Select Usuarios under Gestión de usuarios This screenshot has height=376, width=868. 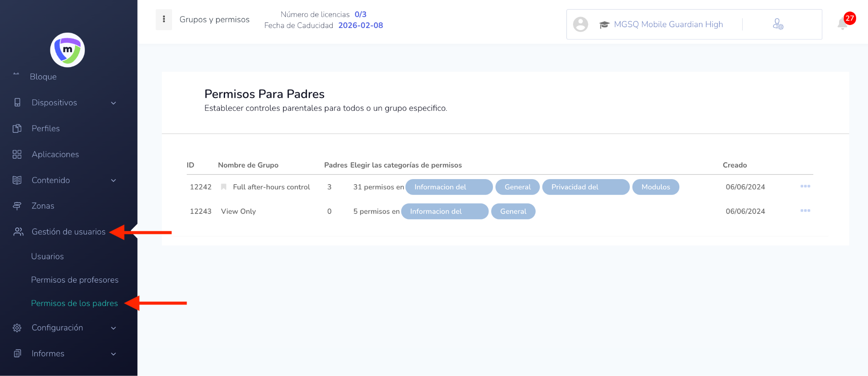tap(47, 257)
